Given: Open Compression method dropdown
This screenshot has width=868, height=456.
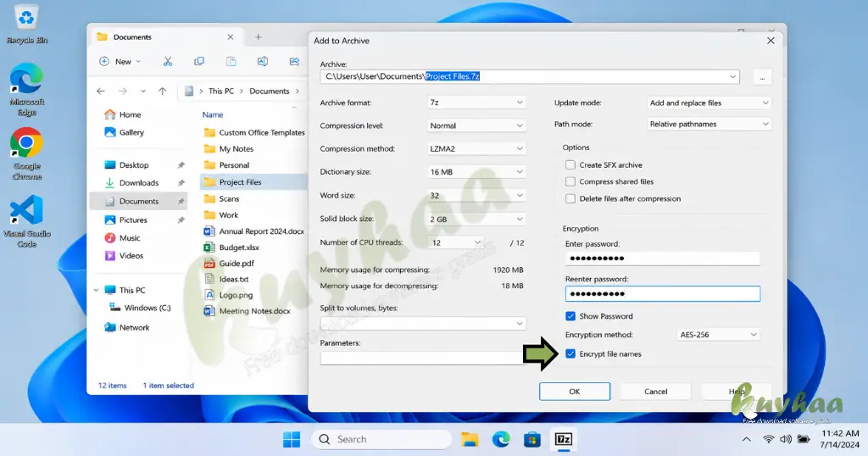Looking at the screenshot, I should (476, 149).
